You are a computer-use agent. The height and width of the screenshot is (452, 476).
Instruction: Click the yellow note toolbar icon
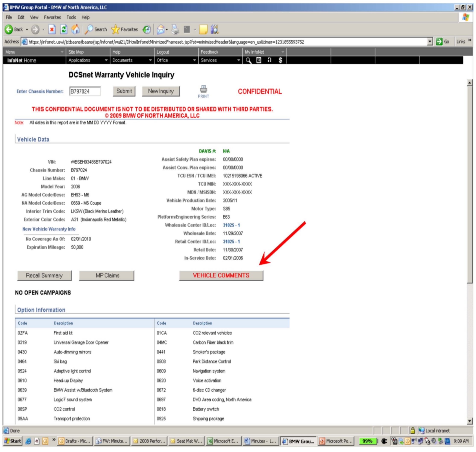(x=203, y=30)
